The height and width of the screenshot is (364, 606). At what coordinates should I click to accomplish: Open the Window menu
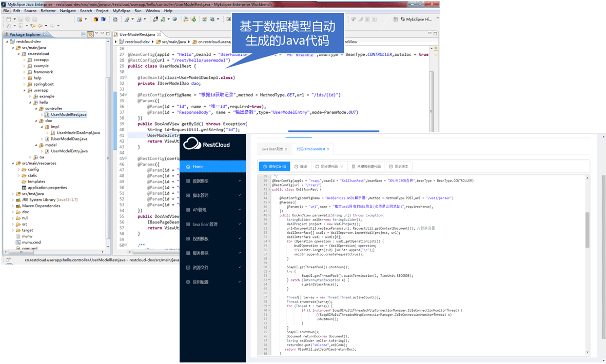tap(153, 11)
